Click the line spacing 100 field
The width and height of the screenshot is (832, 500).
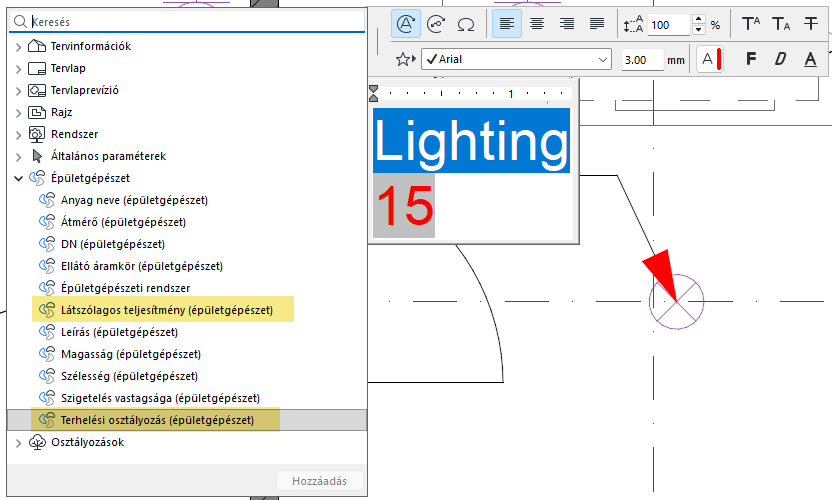[x=668, y=25]
